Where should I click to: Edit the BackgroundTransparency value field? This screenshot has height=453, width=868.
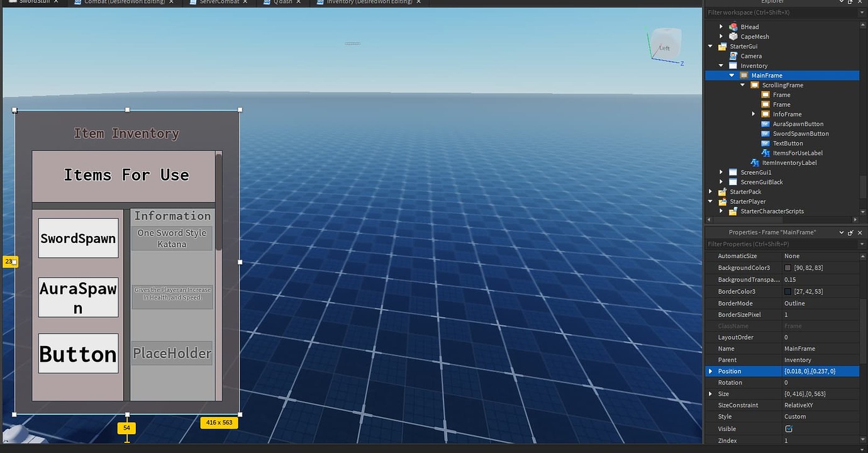821,279
